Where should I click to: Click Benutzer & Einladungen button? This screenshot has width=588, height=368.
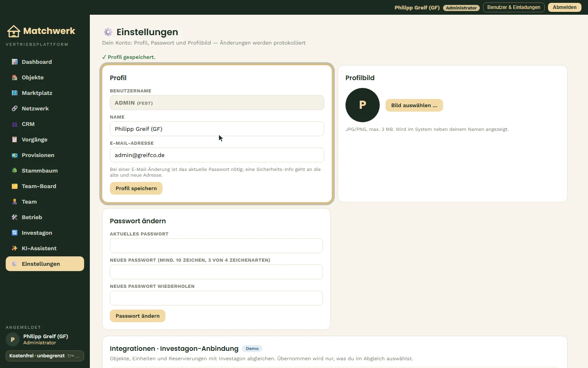[514, 7]
